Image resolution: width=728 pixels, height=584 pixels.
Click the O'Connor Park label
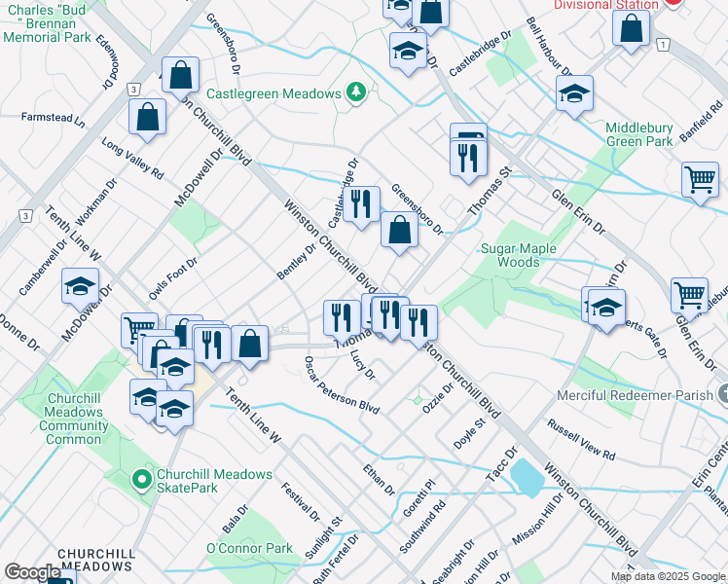(x=249, y=548)
